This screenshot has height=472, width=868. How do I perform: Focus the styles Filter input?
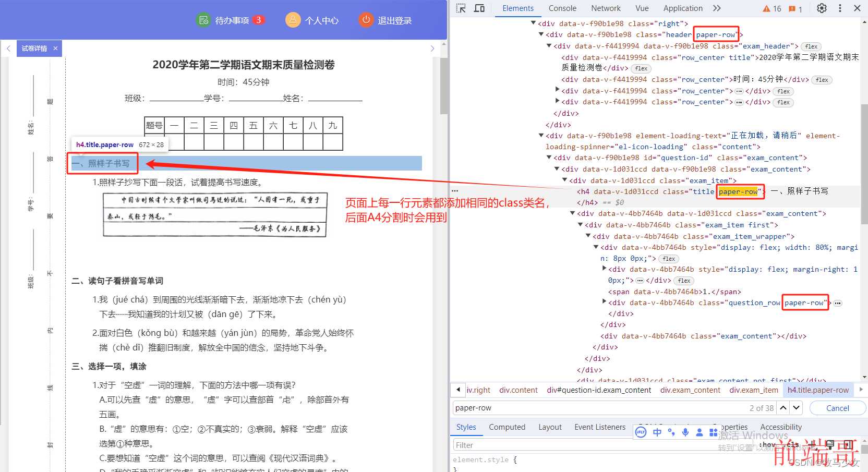coord(602,445)
